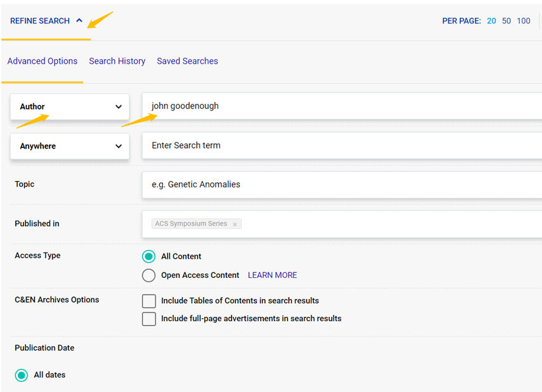Switch to the Search History tab
542x392 pixels.
[117, 61]
